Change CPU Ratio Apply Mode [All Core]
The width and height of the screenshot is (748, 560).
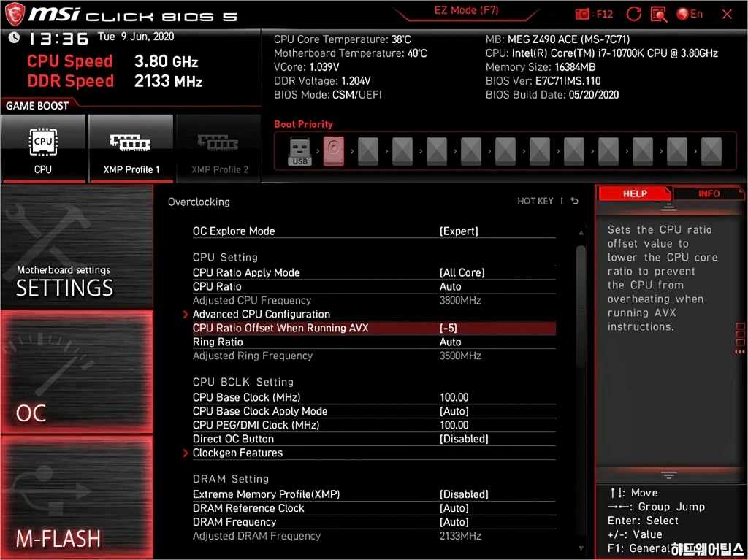[x=462, y=273]
